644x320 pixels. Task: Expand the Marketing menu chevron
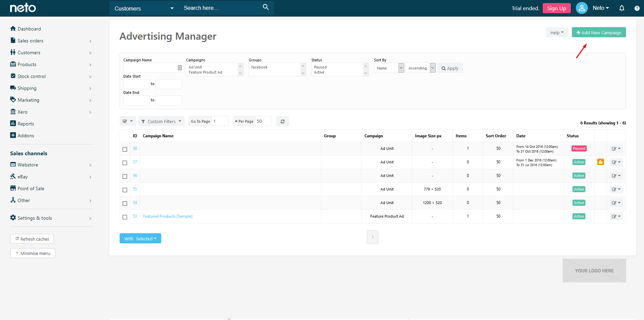[90, 100]
